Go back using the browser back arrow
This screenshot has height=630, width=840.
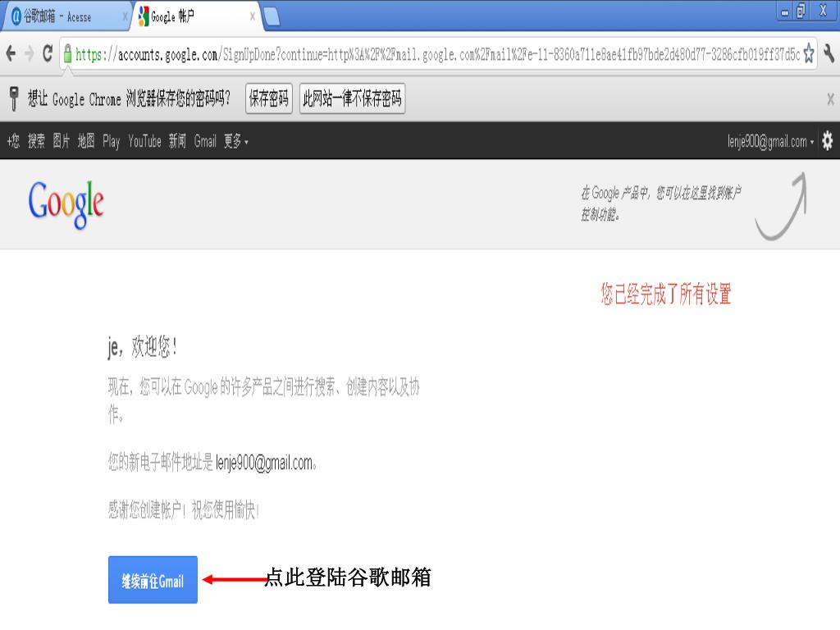11,53
